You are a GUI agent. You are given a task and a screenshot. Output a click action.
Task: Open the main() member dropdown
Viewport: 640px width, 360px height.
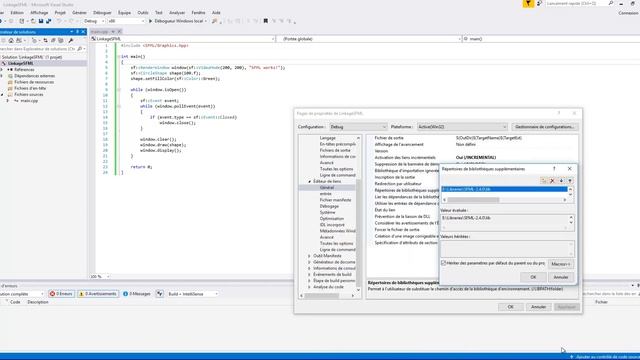(x=551, y=39)
